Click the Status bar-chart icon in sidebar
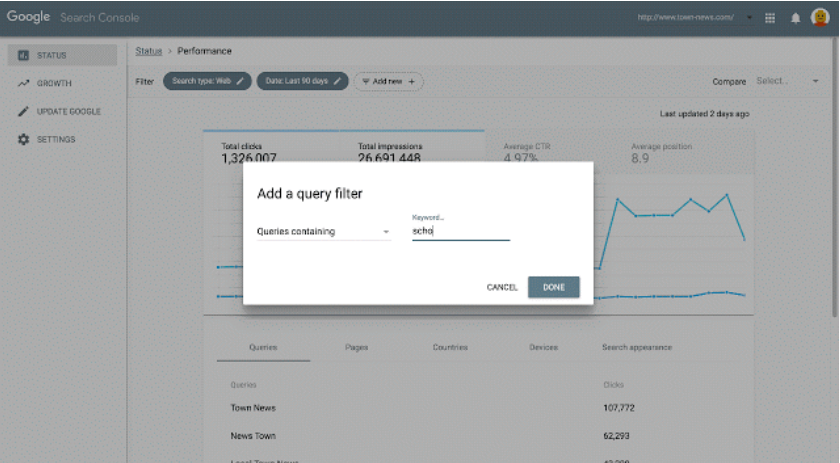Viewport: 840px width, 463px height. click(24, 55)
